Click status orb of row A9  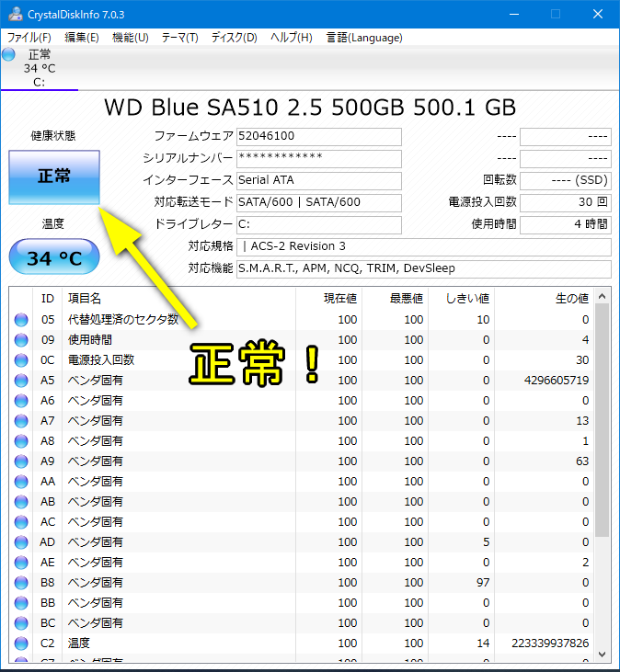pos(21,461)
